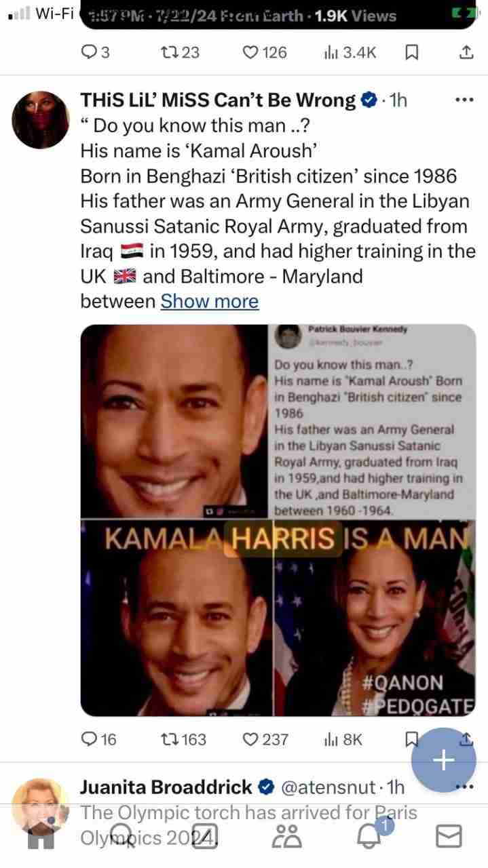View analytics showing 8K views

click(x=343, y=739)
